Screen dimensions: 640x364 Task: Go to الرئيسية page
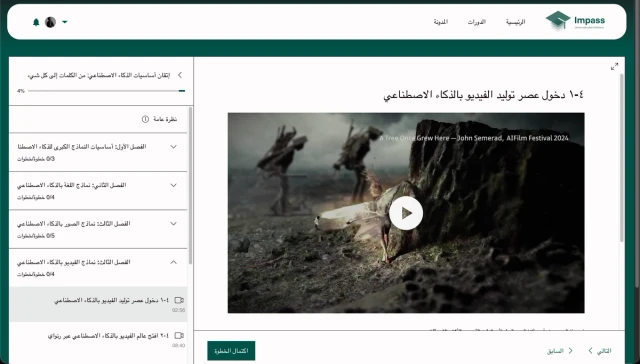point(516,22)
